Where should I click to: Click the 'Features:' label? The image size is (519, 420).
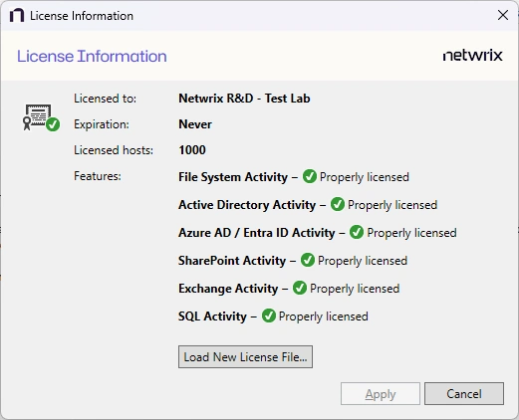(98, 176)
